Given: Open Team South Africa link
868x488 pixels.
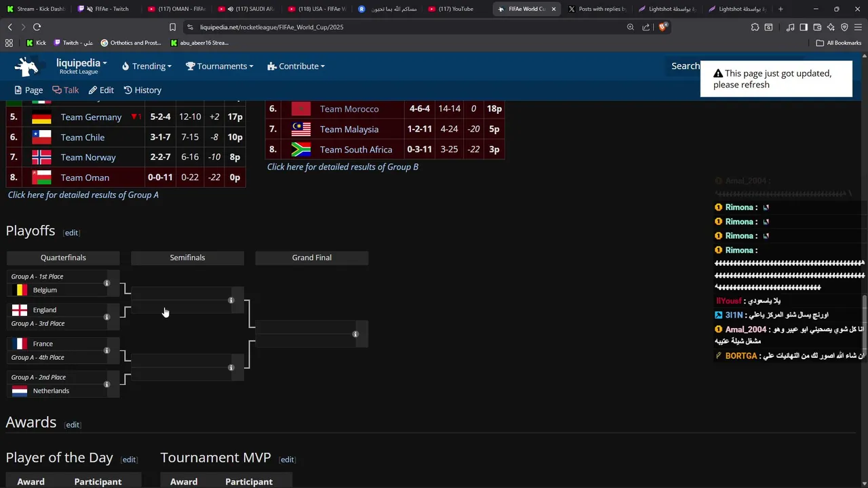Looking at the screenshot, I should click(356, 150).
